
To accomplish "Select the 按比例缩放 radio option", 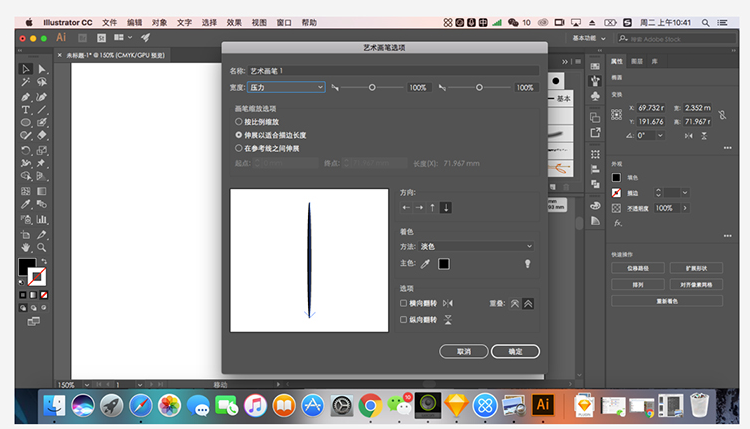I will pos(238,121).
